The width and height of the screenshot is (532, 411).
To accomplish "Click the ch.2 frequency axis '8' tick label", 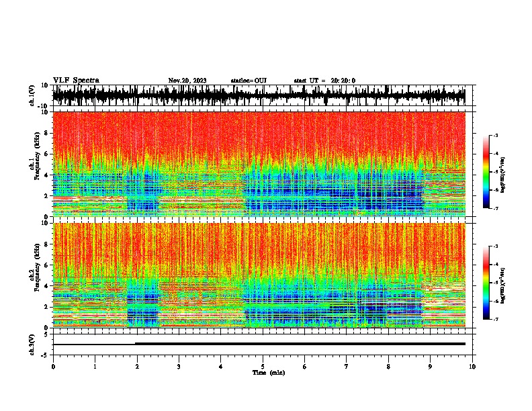I will [x=46, y=244].
